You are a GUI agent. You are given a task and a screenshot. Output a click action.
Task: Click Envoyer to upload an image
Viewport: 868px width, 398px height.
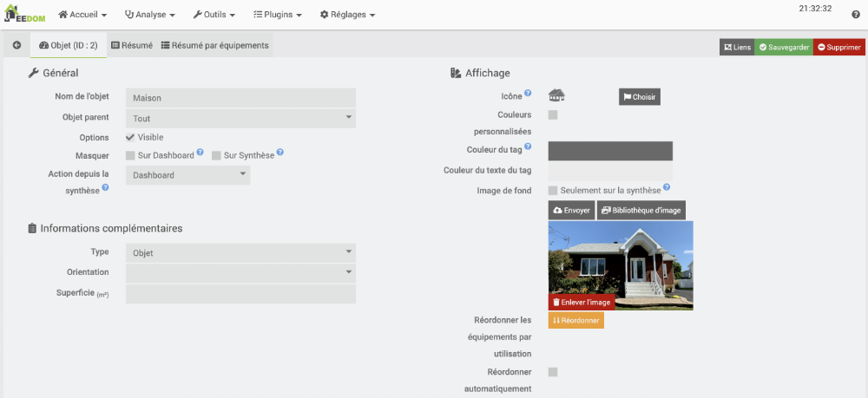[x=571, y=211]
